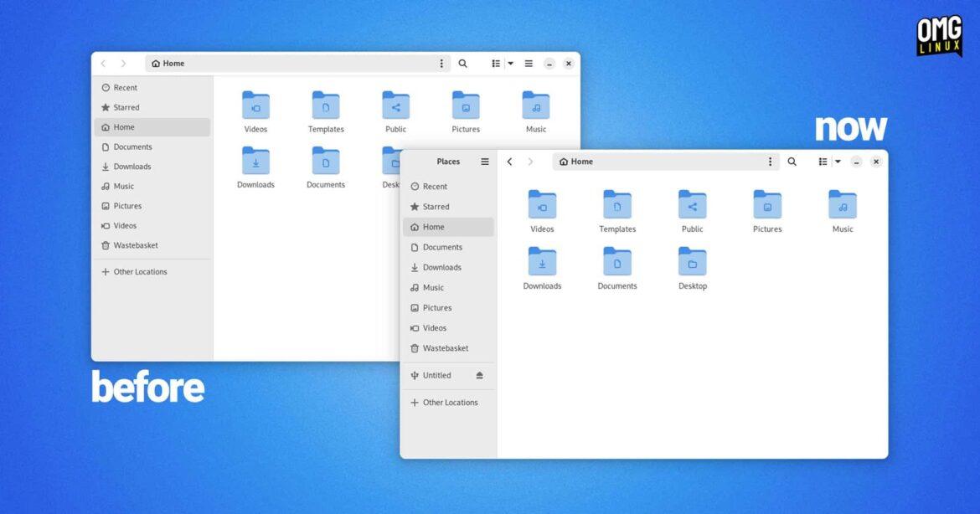The image size is (980, 514).
Task: Toggle list view in the back window
Action: tap(496, 64)
